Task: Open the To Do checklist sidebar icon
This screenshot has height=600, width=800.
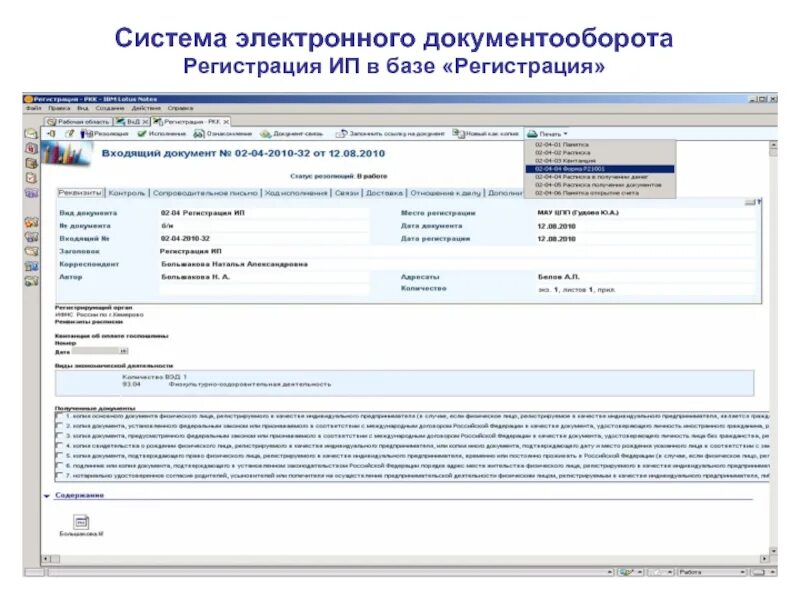Action: point(31,178)
